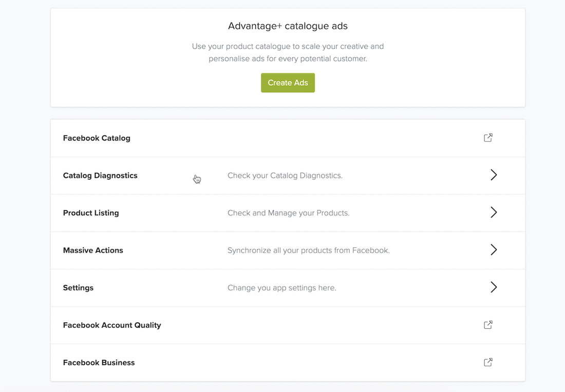
Task: Click chevron arrow beside Massive Actions
Action: 493,250
